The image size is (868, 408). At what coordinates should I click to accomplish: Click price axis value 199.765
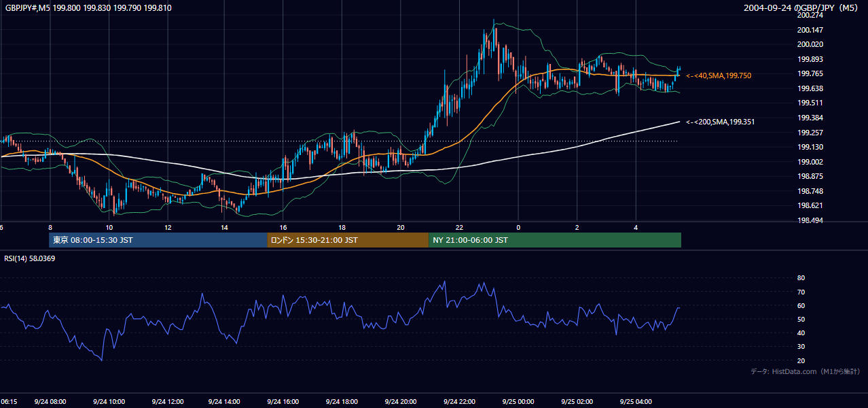pos(810,73)
